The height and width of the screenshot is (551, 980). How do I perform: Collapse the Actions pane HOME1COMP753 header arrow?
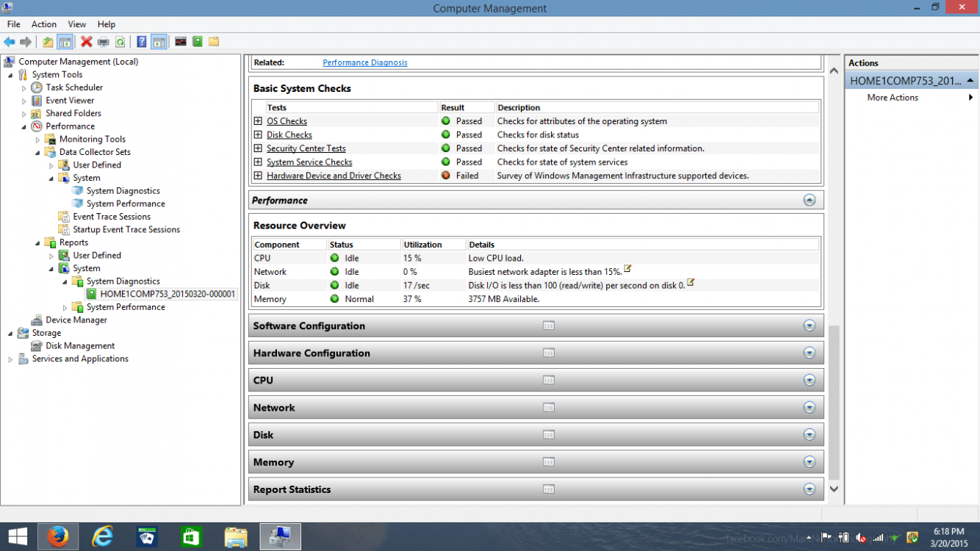click(x=970, y=81)
